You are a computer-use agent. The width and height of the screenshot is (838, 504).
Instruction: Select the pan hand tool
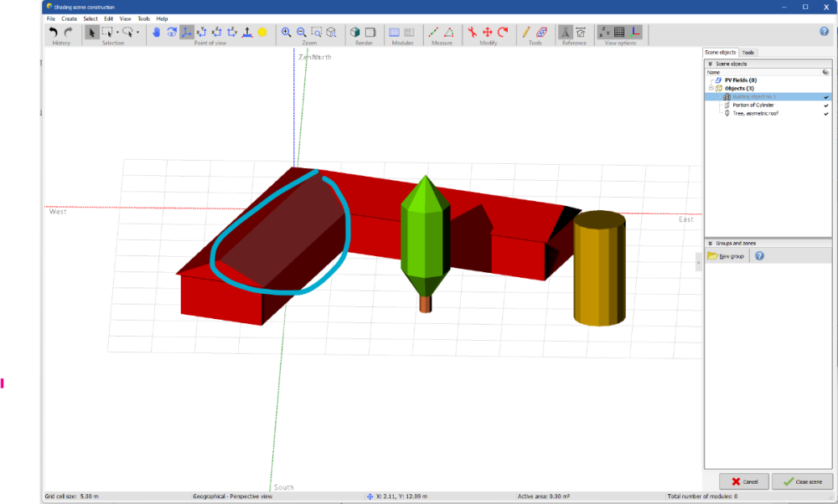click(156, 32)
